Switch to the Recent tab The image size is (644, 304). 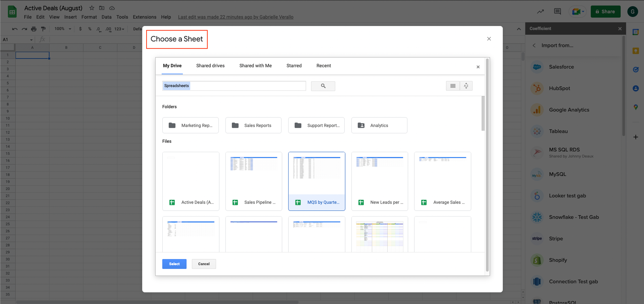tap(324, 66)
